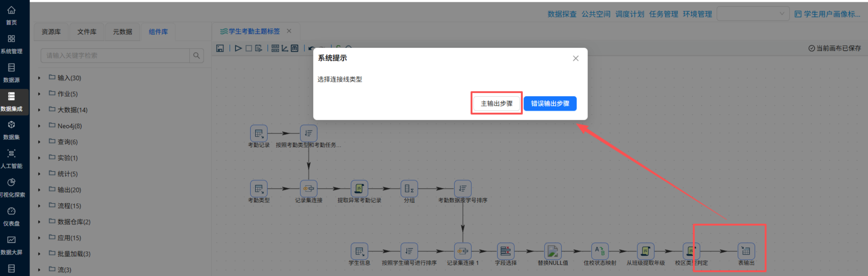This screenshot has width=868, height=276.
Task: Open the 数据探查 link
Action: (562, 14)
